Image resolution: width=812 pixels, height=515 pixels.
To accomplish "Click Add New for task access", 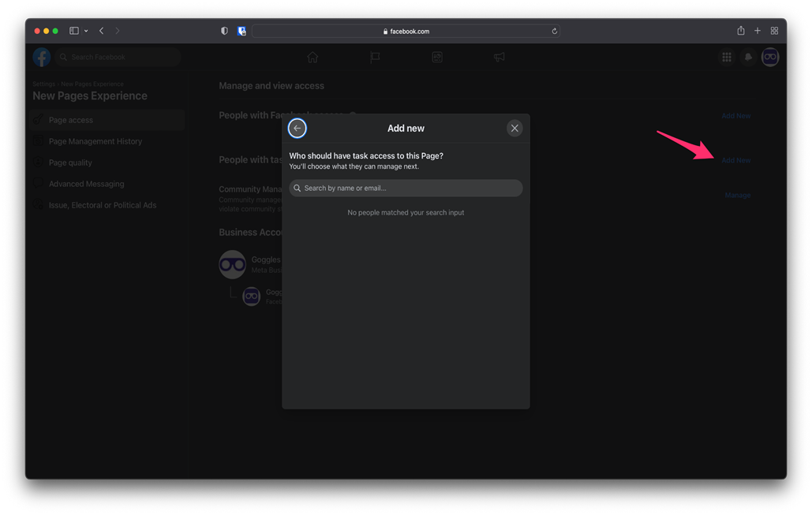I will tap(735, 161).
